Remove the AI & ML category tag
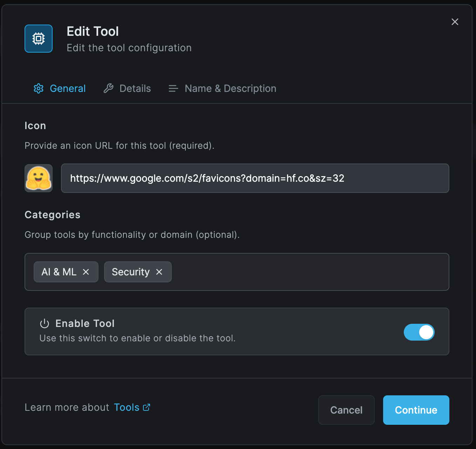This screenshot has height=449, width=476. click(x=86, y=272)
